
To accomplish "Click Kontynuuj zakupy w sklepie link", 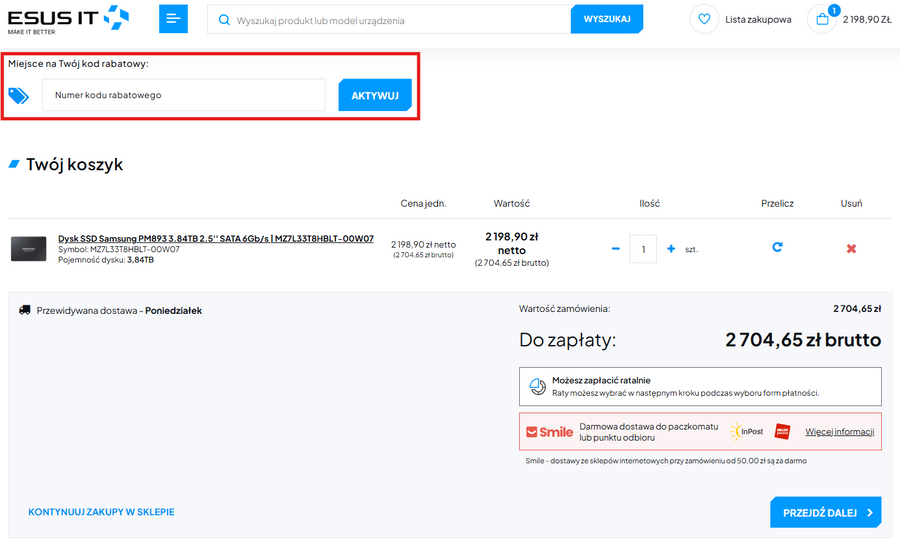I will click(x=101, y=512).
